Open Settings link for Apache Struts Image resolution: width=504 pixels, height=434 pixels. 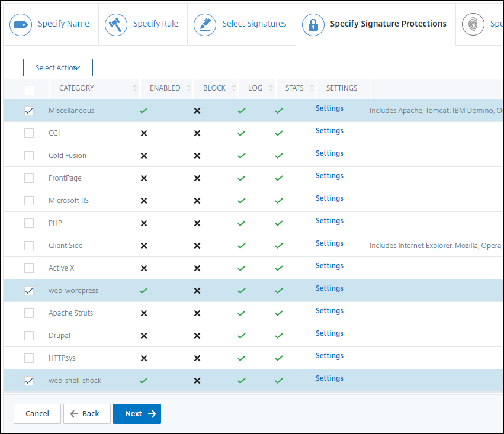[329, 311]
